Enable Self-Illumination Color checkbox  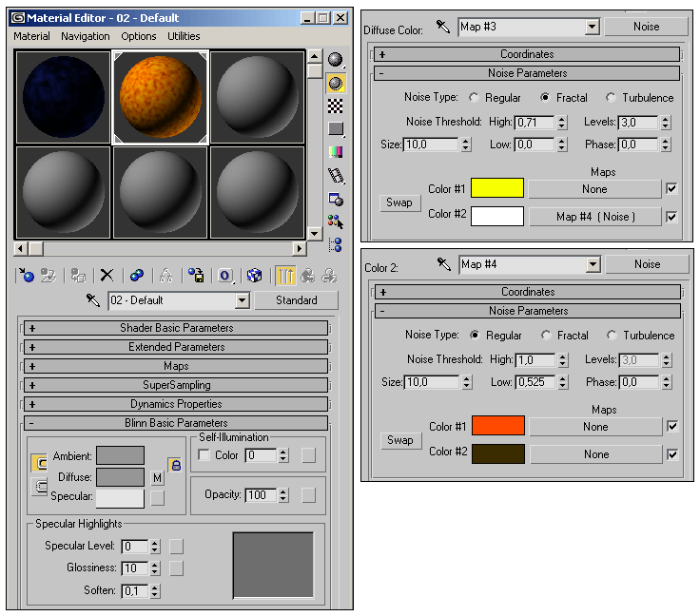point(204,455)
